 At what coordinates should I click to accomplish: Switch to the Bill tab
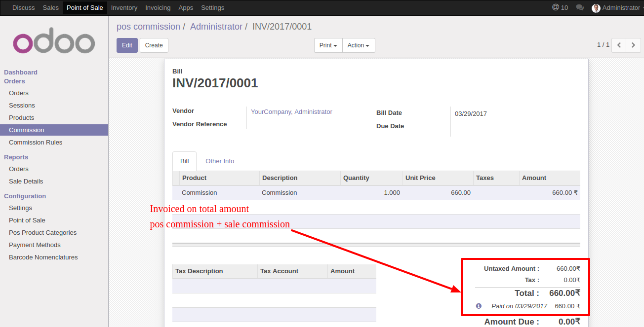point(185,161)
